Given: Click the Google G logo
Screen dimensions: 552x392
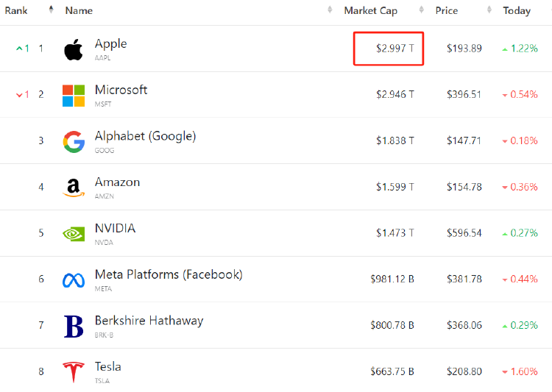Looking at the screenshot, I should (x=74, y=142).
